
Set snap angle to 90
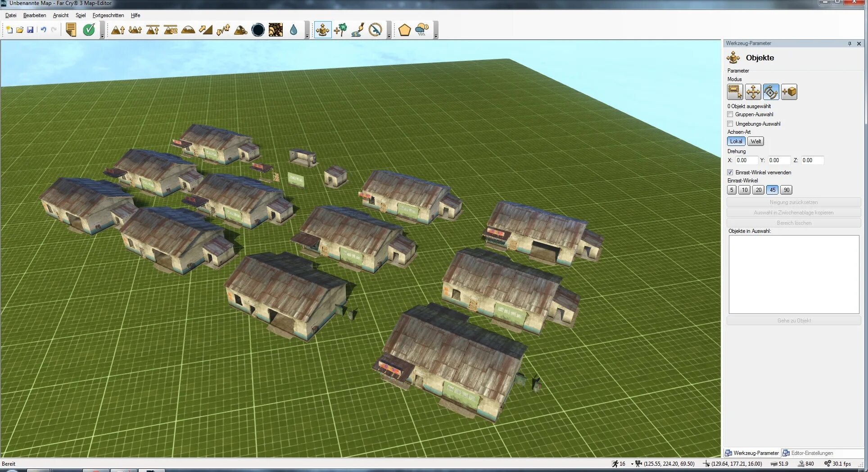point(787,190)
